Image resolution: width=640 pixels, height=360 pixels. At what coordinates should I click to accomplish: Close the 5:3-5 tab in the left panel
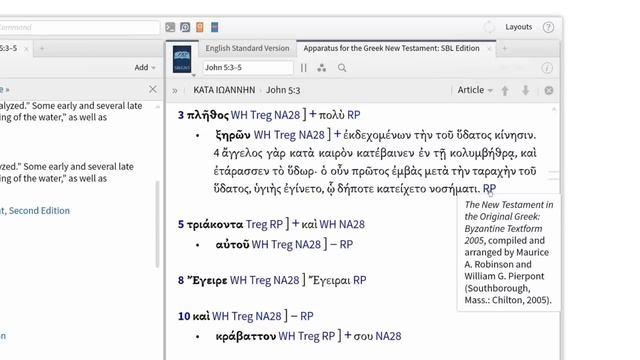[x=26, y=49]
